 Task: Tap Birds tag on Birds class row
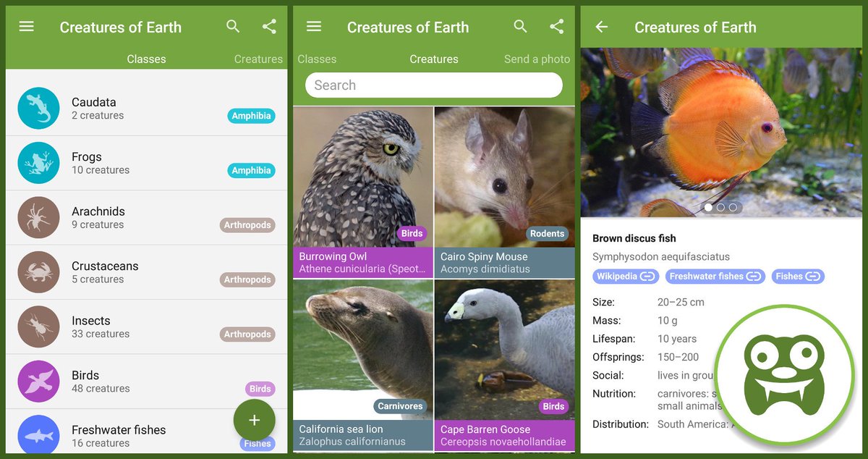coord(260,389)
